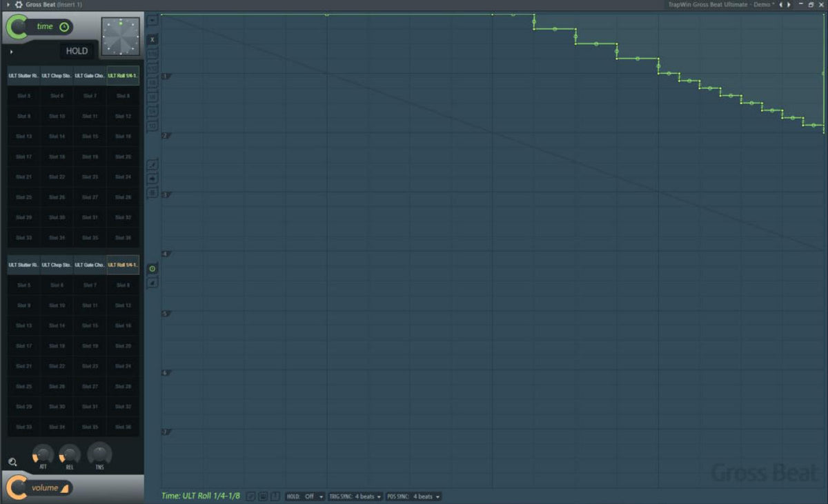Viewport: 828px width, 504px height.
Task: Adjust the REL release knob
Action: (70, 454)
